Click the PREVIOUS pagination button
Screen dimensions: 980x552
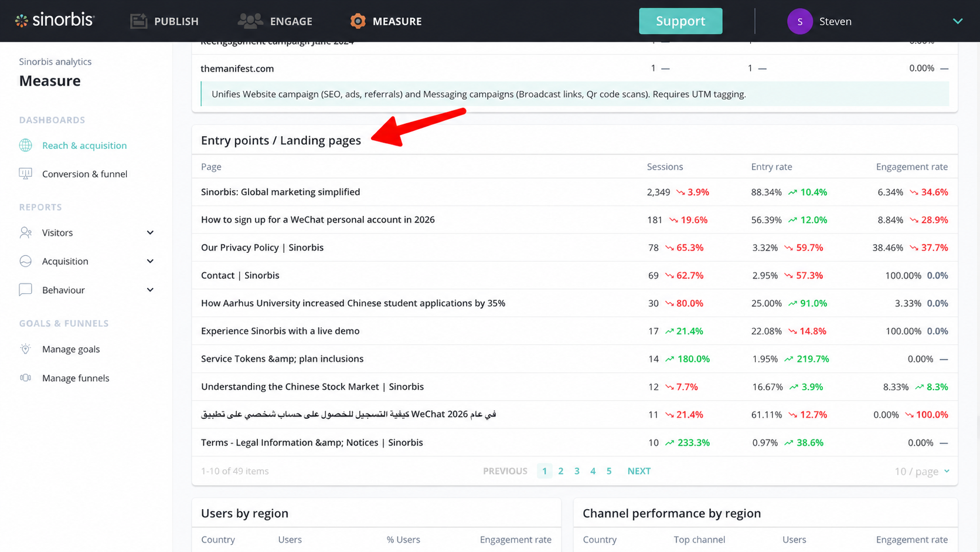tap(505, 471)
